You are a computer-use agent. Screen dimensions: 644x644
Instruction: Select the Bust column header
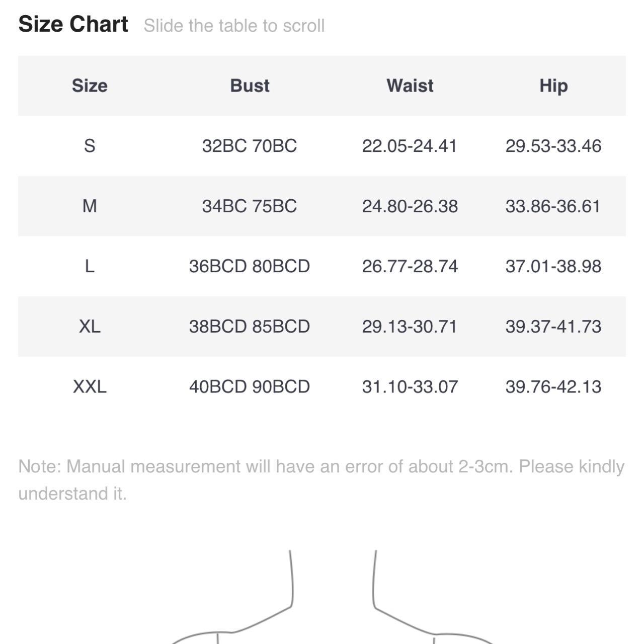pyautogui.click(x=250, y=86)
